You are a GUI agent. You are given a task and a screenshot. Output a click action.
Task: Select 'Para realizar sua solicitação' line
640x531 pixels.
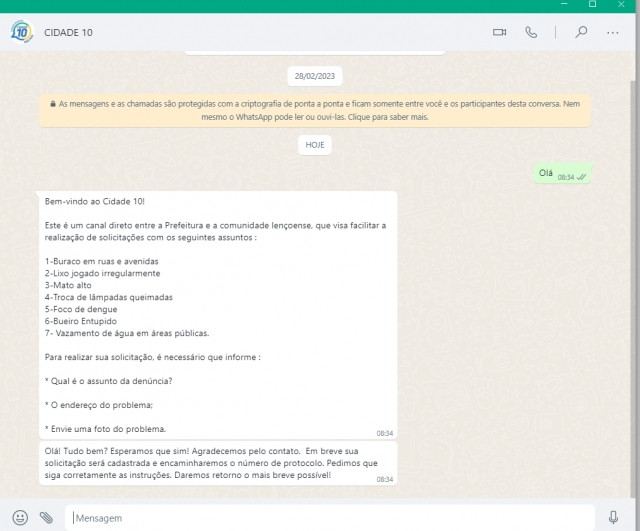(153, 357)
